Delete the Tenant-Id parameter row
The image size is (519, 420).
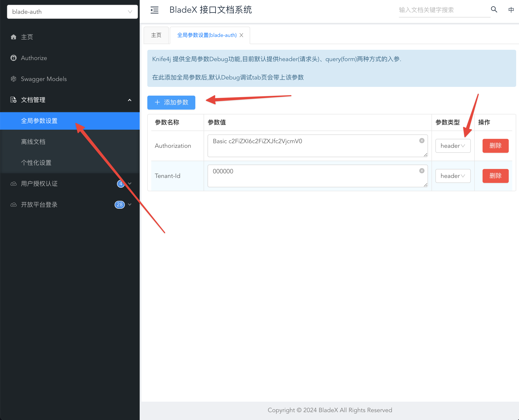pyautogui.click(x=496, y=176)
